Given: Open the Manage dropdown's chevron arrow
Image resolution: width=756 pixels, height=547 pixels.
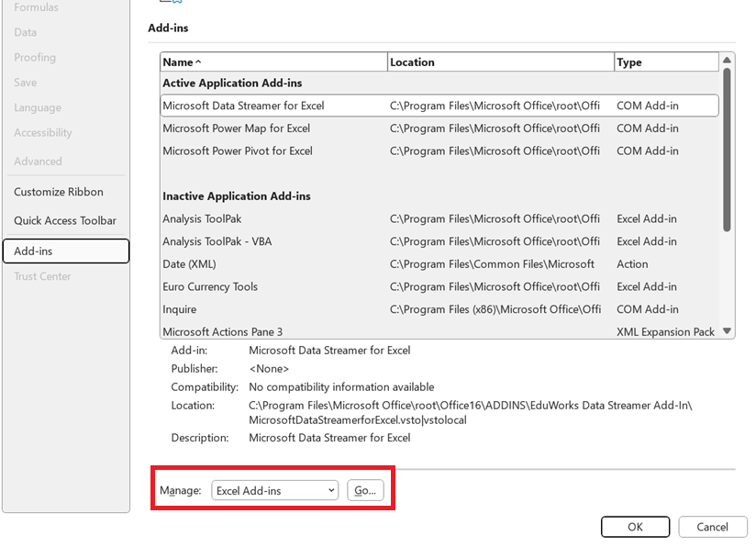Looking at the screenshot, I should click(332, 490).
